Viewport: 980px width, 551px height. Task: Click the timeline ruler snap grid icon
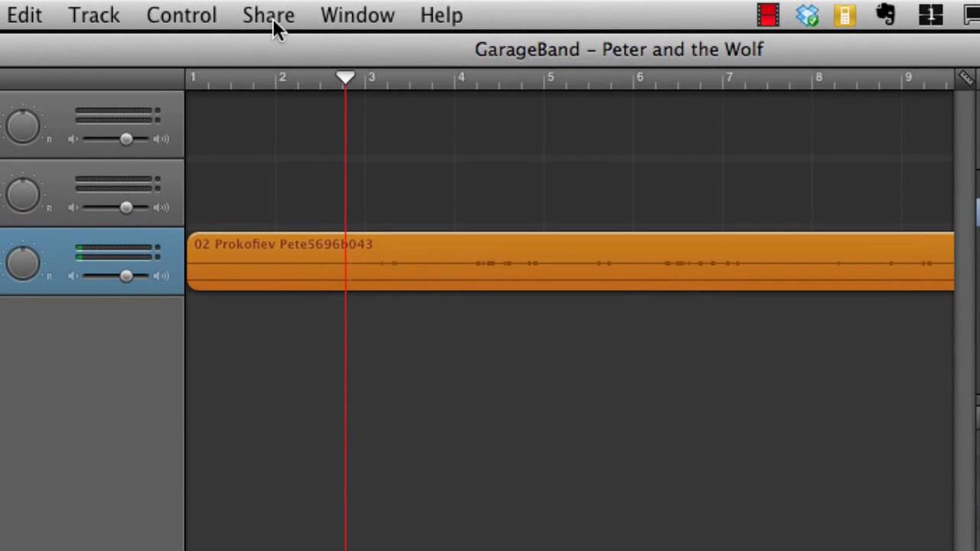click(965, 78)
